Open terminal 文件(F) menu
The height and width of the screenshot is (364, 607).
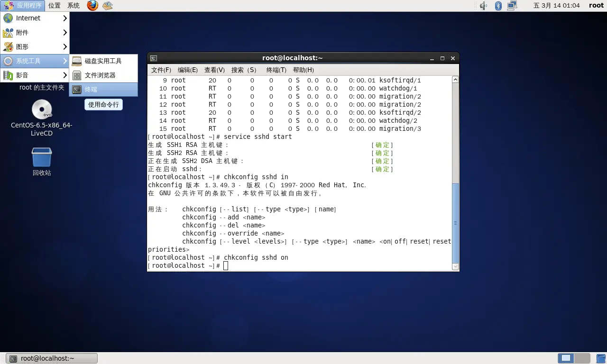coord(161,70)
